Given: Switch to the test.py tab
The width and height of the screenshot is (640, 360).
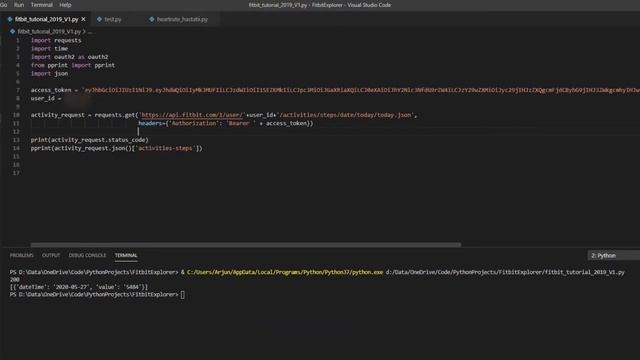Looking at the screenshot, I should [x=113, y=19].
